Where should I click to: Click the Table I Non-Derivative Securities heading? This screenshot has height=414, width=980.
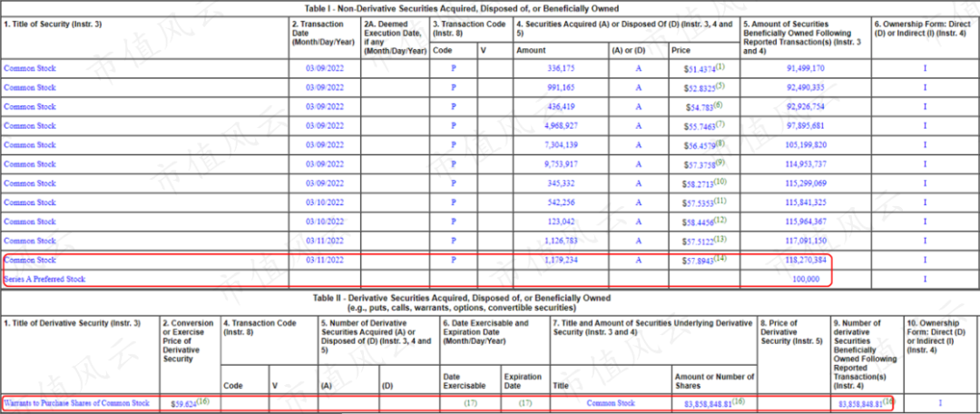click(x=461, y=8)
